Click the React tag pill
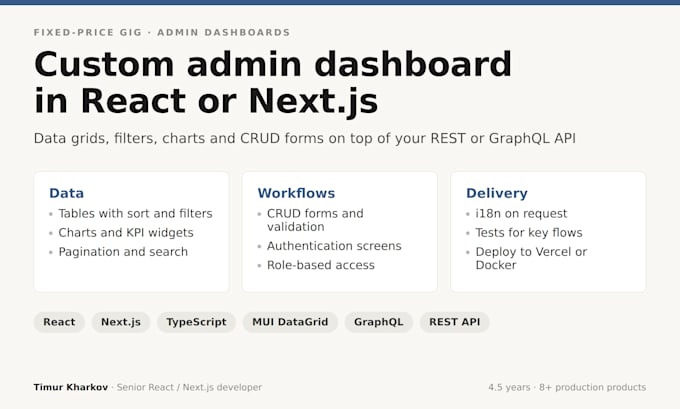The image size is (680, 409). click(59, 322)
